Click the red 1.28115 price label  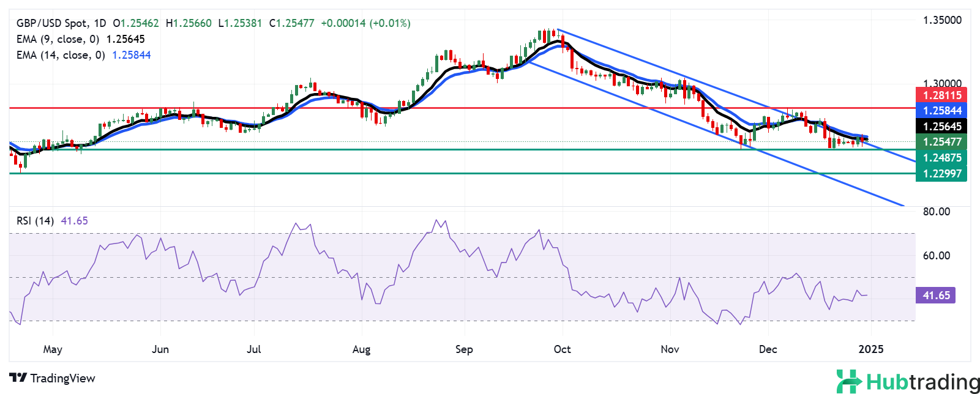tap(941, 95)
